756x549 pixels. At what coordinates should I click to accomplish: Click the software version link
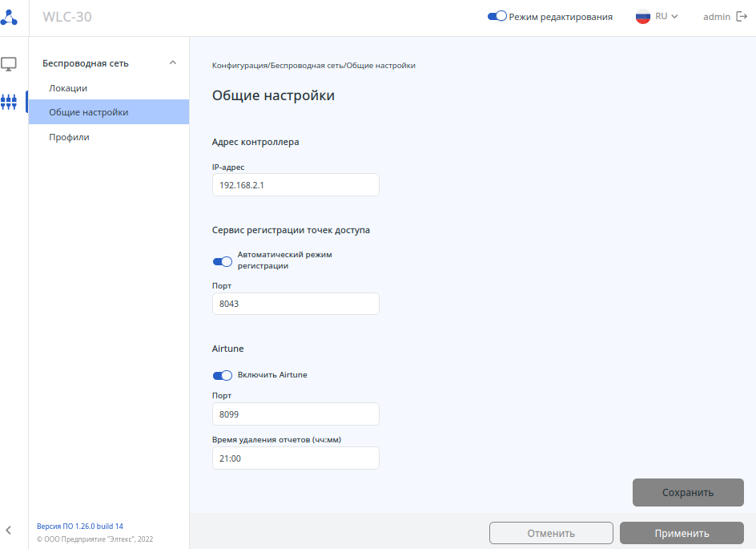click(80, 527)
